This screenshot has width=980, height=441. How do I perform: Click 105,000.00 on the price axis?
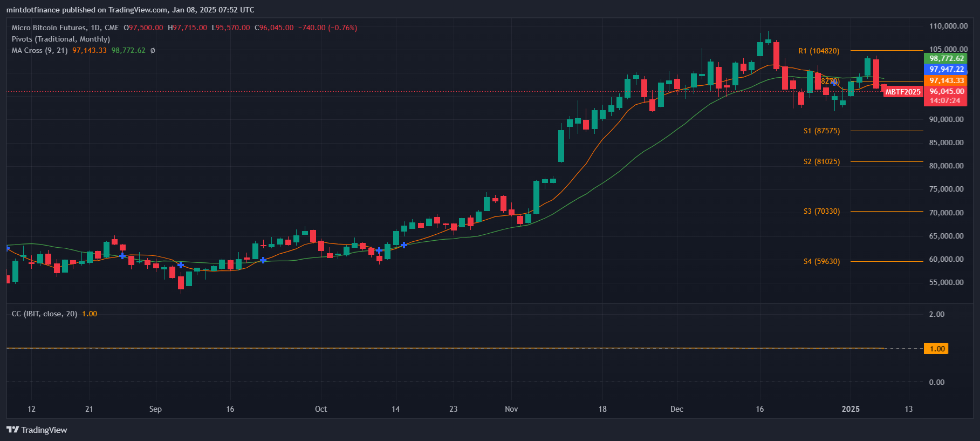point(948,49)
